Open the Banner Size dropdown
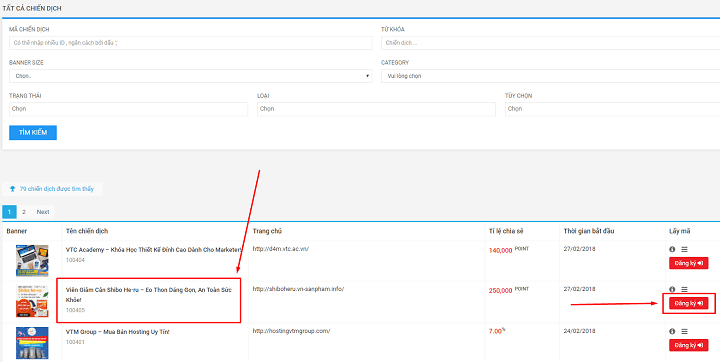 coord(191,76)
